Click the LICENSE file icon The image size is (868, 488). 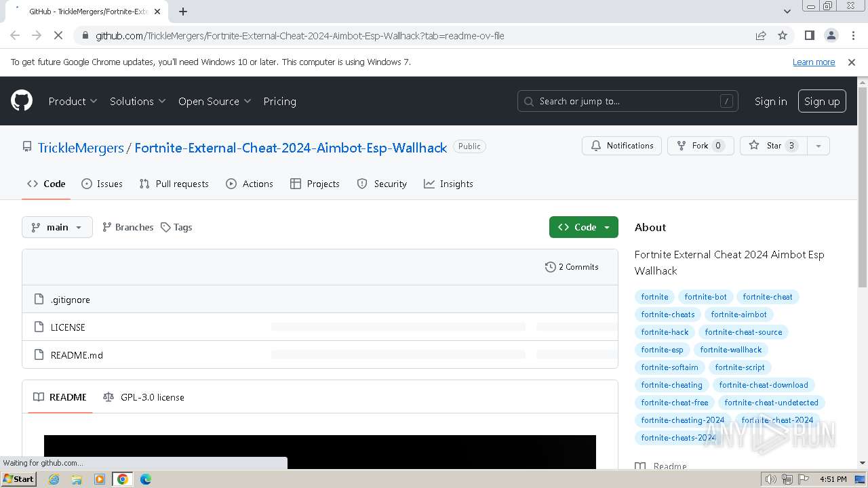[39, 327]
